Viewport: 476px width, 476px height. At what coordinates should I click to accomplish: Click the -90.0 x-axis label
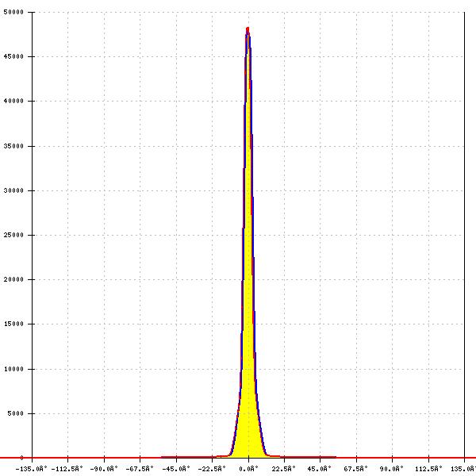(104, 469)
